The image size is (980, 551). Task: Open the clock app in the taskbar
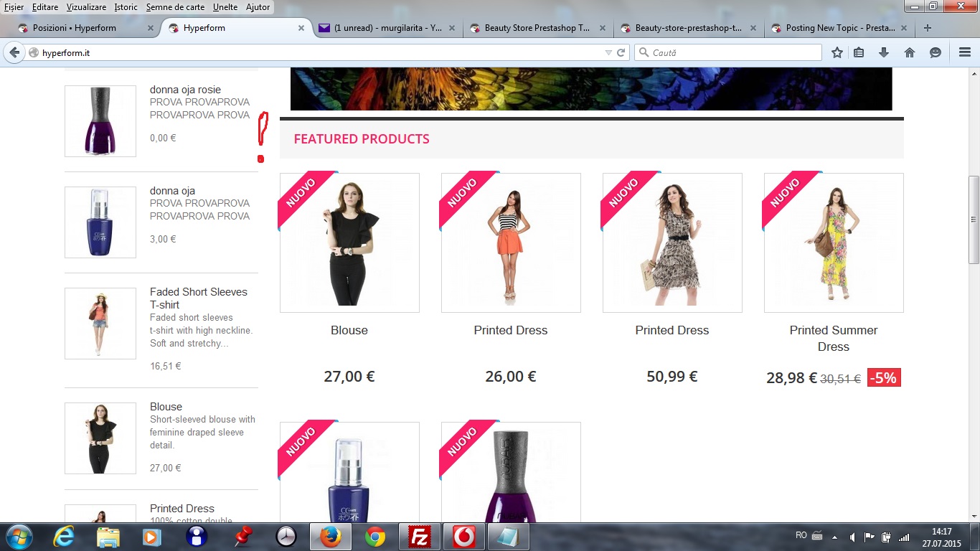point(286,537)
